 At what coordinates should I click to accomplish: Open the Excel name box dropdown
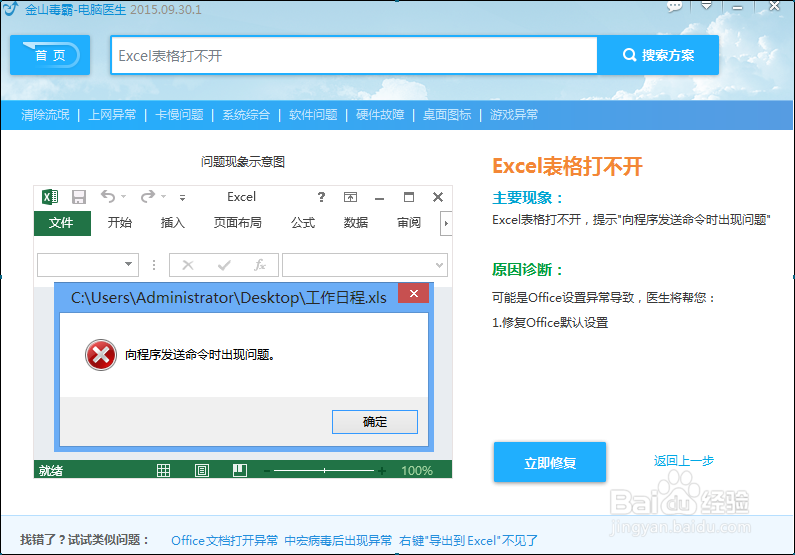[128, 264]
